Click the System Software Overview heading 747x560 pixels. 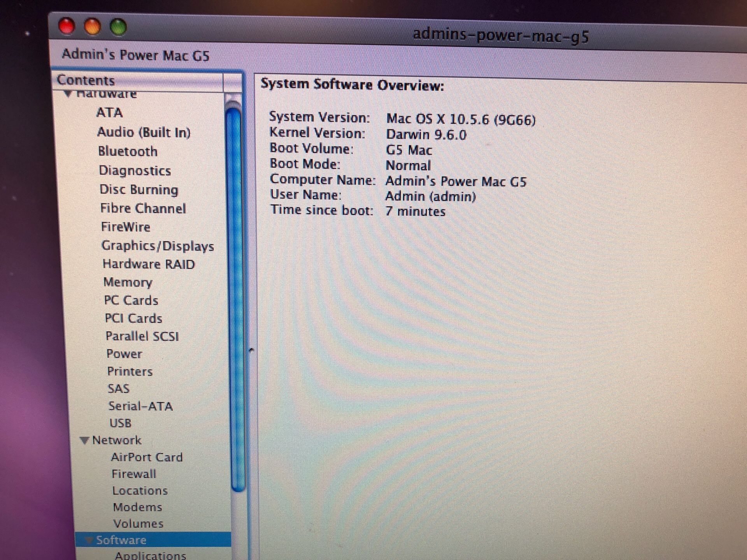(352, 85)
